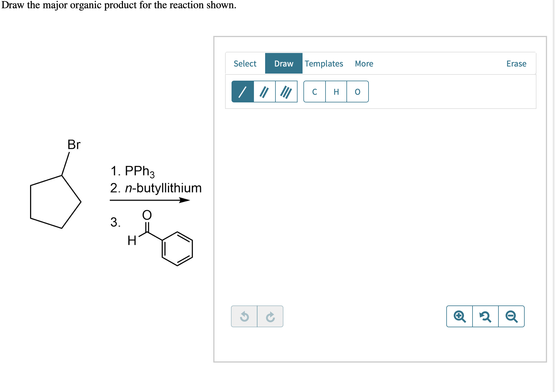Toggle the Hydrogen atom button

[x=336, y=92]
